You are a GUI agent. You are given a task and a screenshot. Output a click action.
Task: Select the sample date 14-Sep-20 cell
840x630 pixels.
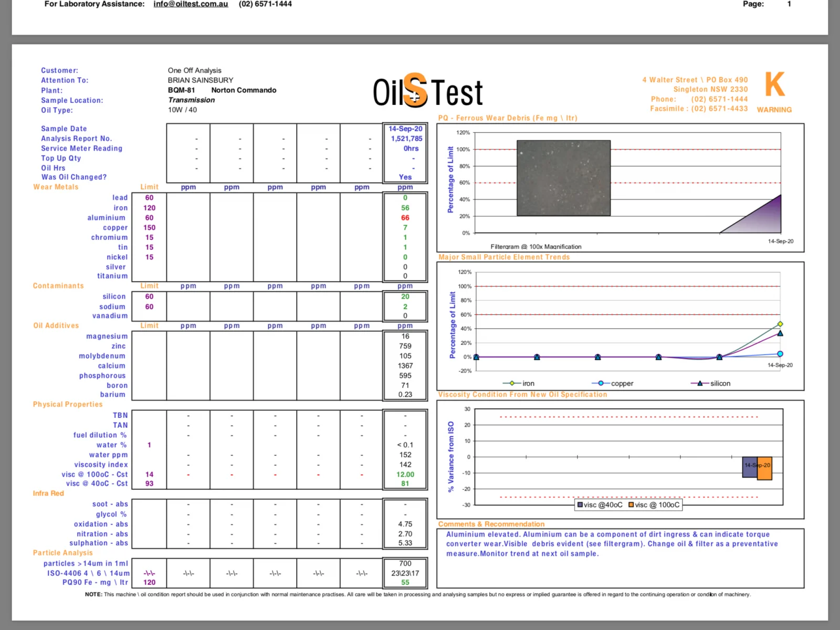pos(405,129)
